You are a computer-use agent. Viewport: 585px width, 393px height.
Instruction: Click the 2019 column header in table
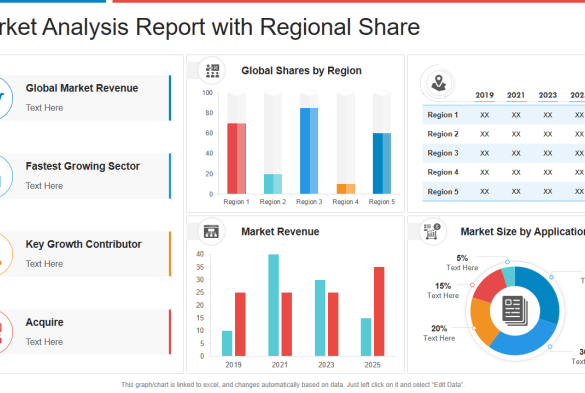coord(484,95)
